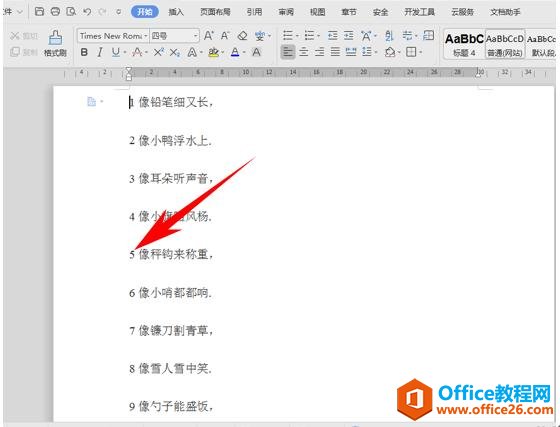Open the File menu dropdown arrow (文件)
Viewport: 560px width, 427px height.
(x=20, y=12)
